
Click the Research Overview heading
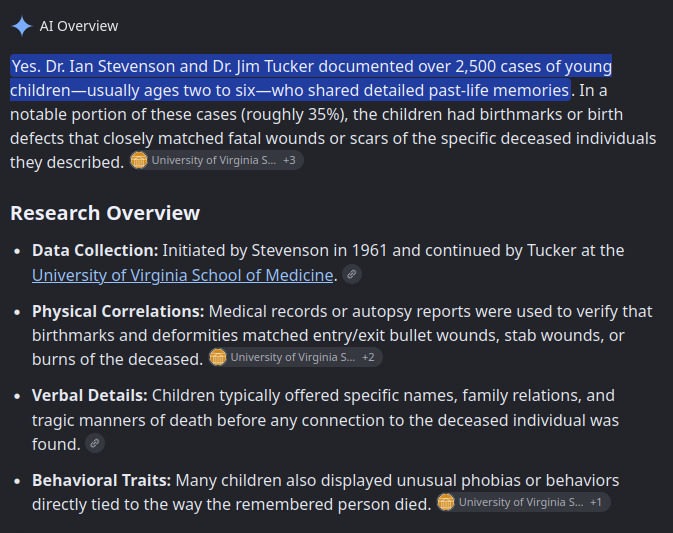(105, 213)
